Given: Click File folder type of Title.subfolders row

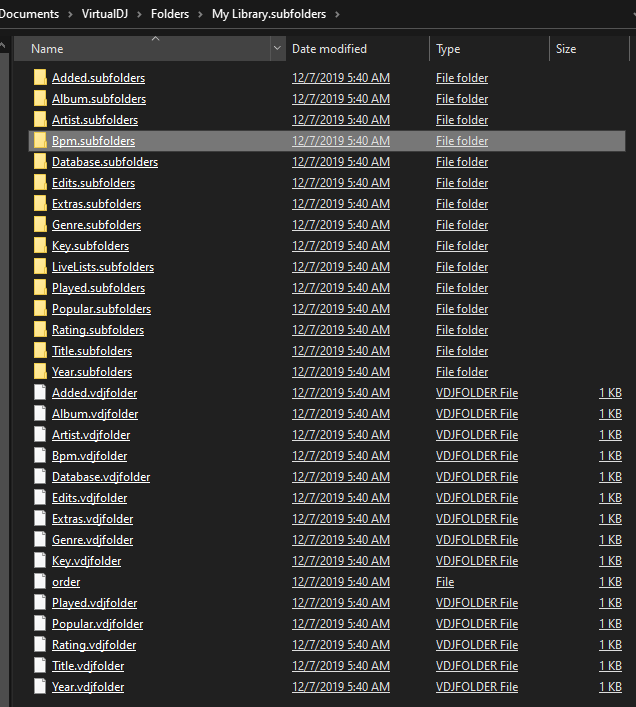Looking at the screenshot, I should (462, 351).
